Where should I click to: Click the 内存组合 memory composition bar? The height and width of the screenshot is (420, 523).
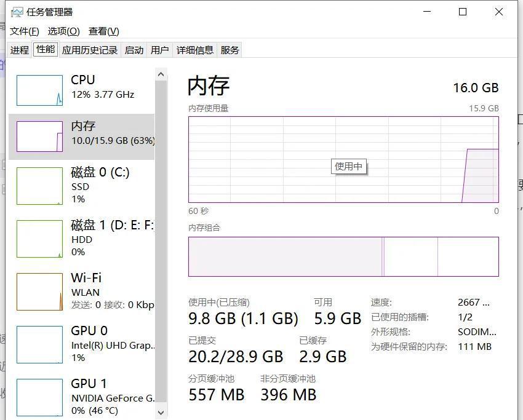pyautogui.click(x=343, y=256)
